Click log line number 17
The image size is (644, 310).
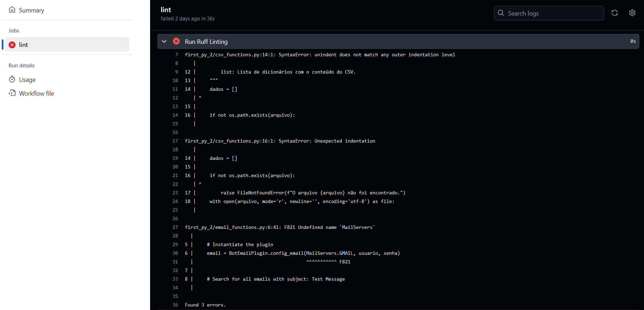click(x=175, y=141)
